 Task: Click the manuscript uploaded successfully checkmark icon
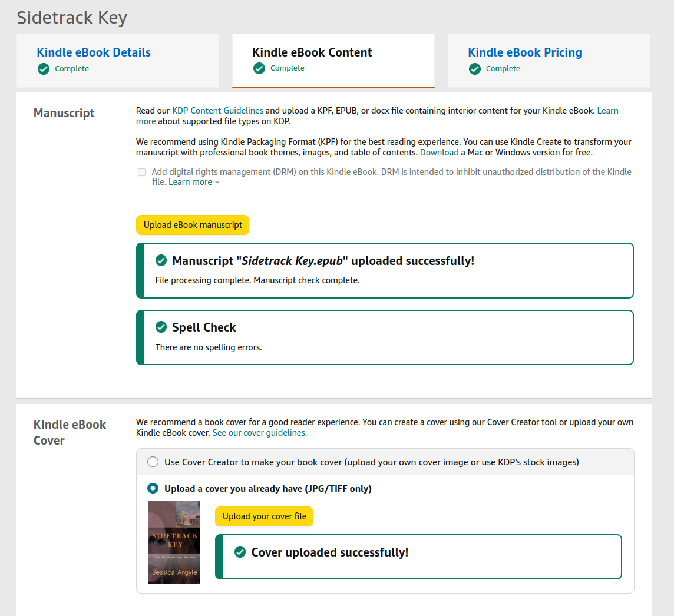(x=160, y=261)
